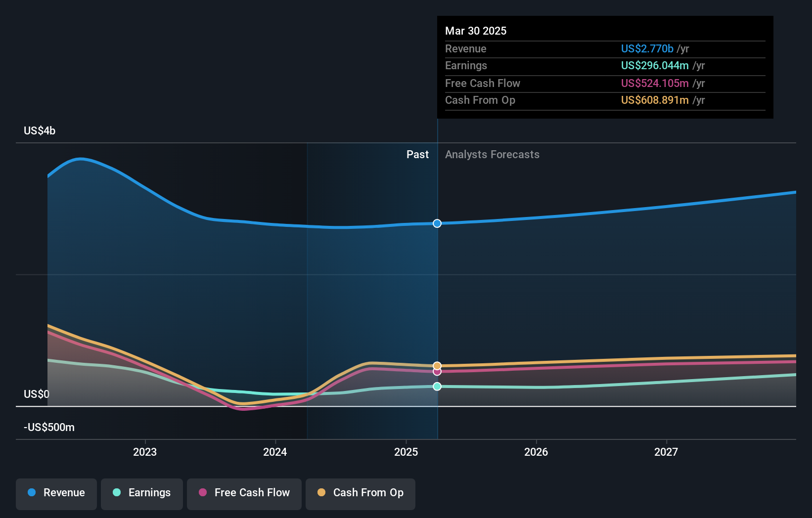Select the Revenue data point marker on chart
The image size is (812, 518).
(437, 223)
